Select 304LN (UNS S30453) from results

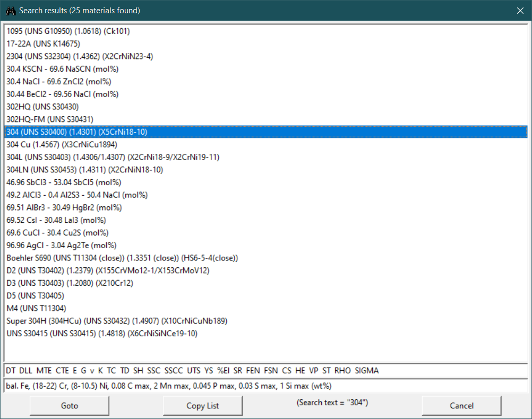pos(84,170)
